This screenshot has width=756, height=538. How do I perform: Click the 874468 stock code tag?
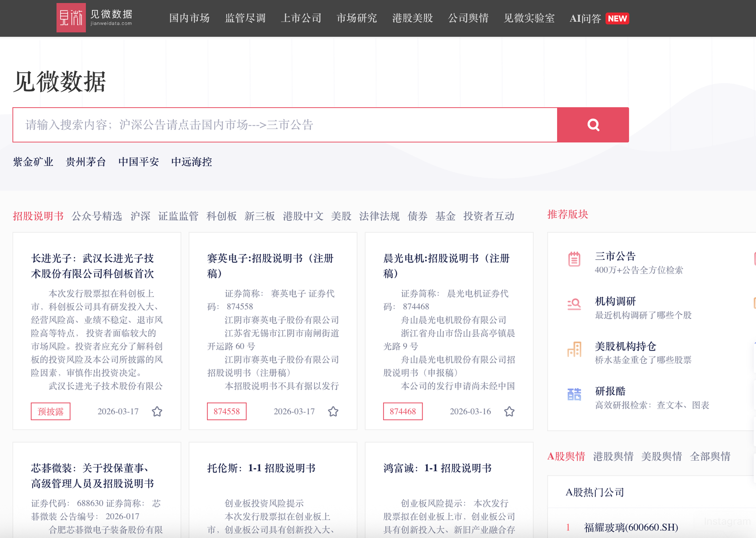pos(403,411)
